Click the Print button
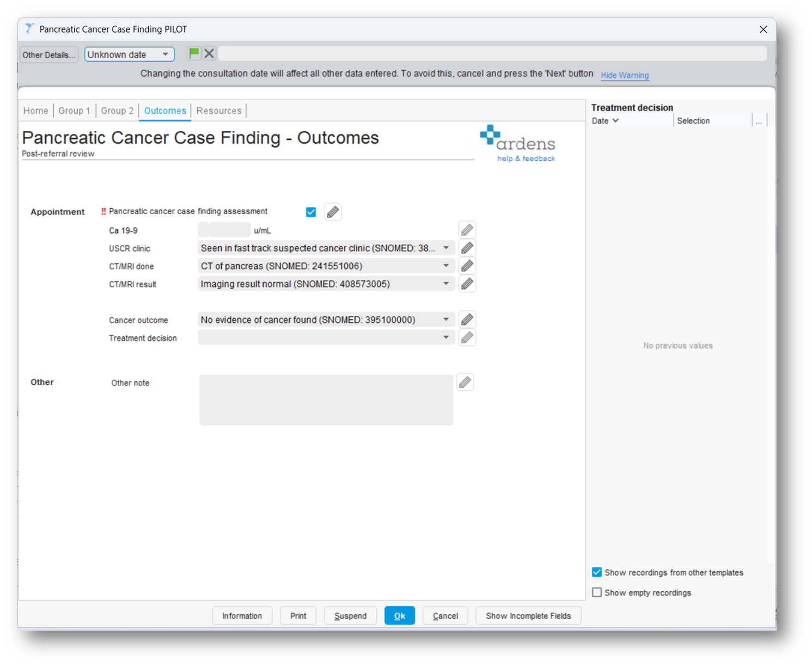 (x=298, y=616)
